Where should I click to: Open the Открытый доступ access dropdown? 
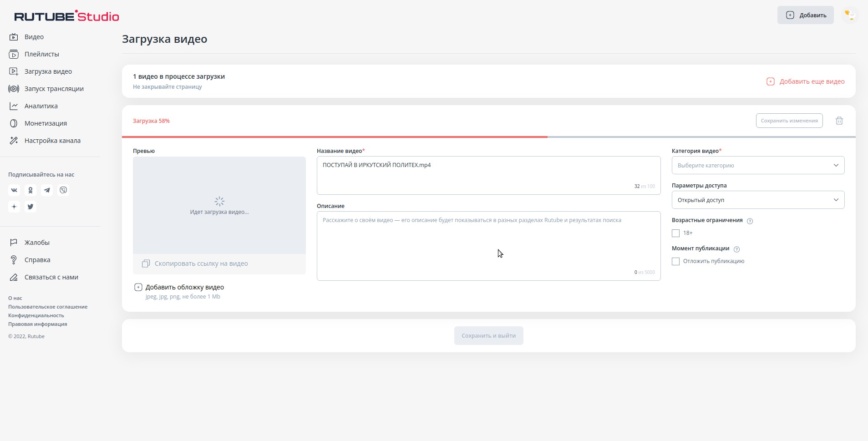758,200
